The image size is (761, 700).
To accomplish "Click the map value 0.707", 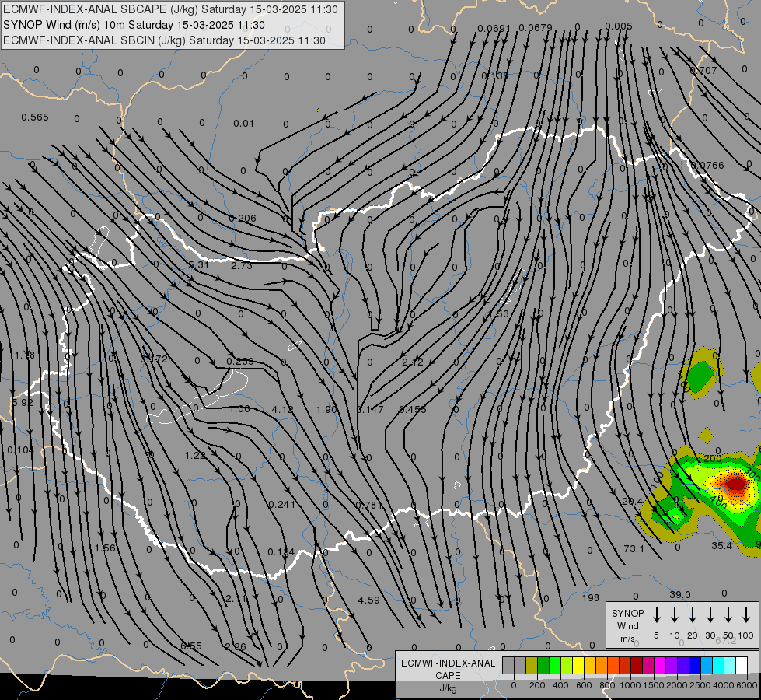I will pos(703,71).
